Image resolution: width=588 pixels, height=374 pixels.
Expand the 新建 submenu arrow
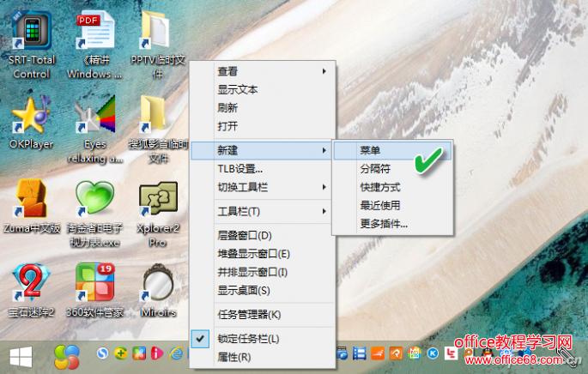(x=324, y=150)
